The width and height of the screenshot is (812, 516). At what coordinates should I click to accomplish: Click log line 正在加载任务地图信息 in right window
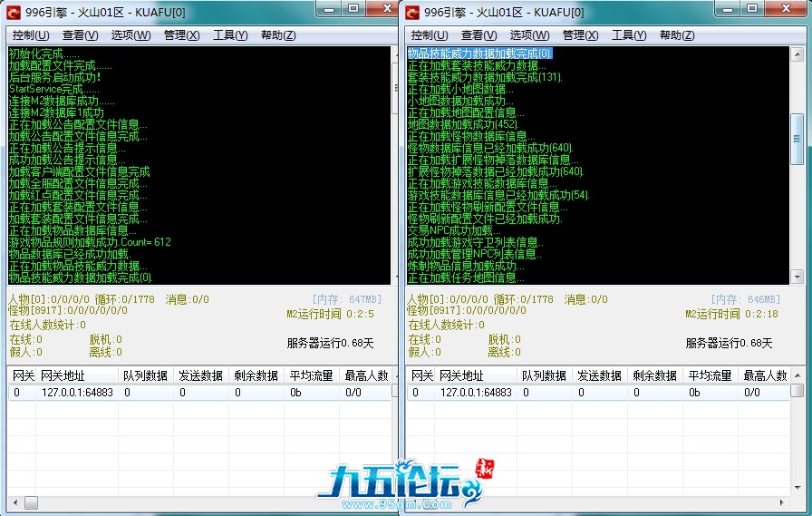pyautogui.click(x=466, y=277)
